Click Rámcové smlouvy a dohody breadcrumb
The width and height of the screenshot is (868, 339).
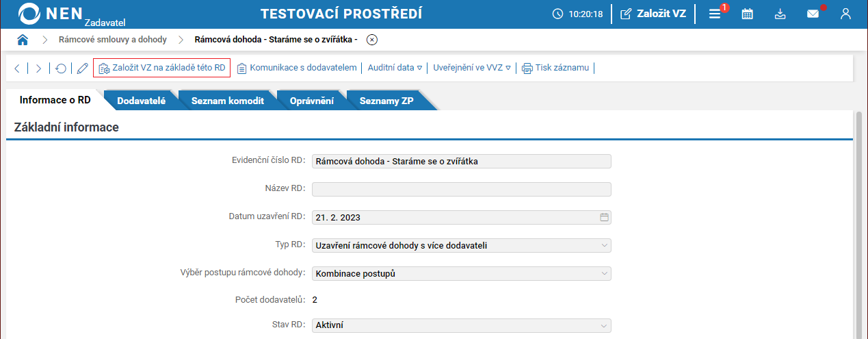113,40
